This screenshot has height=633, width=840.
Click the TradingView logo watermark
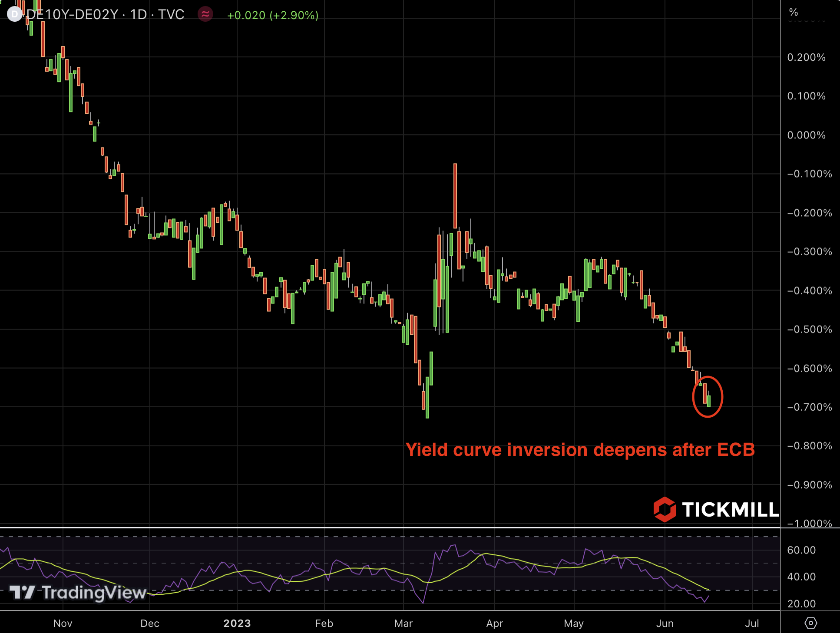point(78,593)
